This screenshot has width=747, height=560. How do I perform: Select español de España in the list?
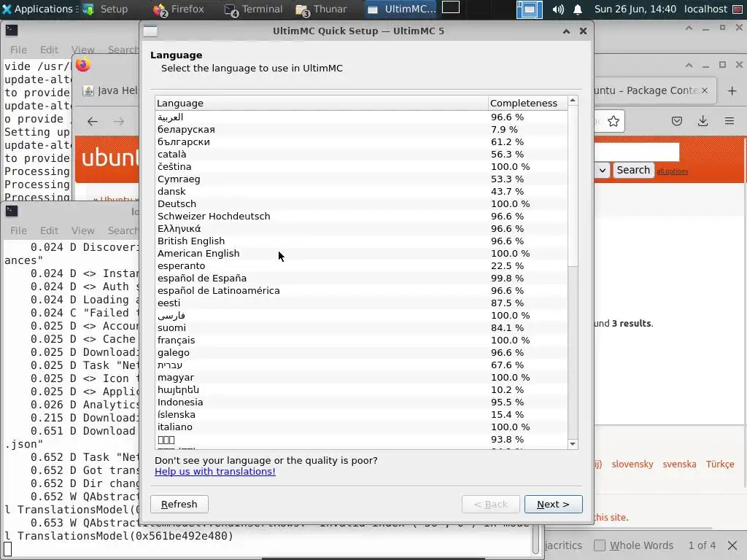click(361, 278)
